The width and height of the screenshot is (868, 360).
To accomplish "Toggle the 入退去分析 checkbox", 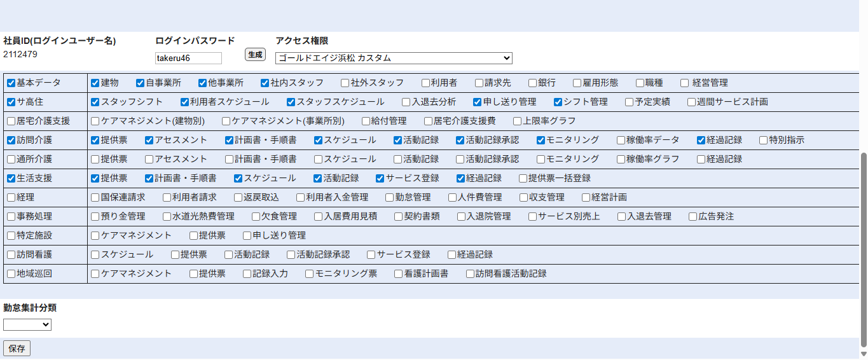I will click(x=406, y=102).
